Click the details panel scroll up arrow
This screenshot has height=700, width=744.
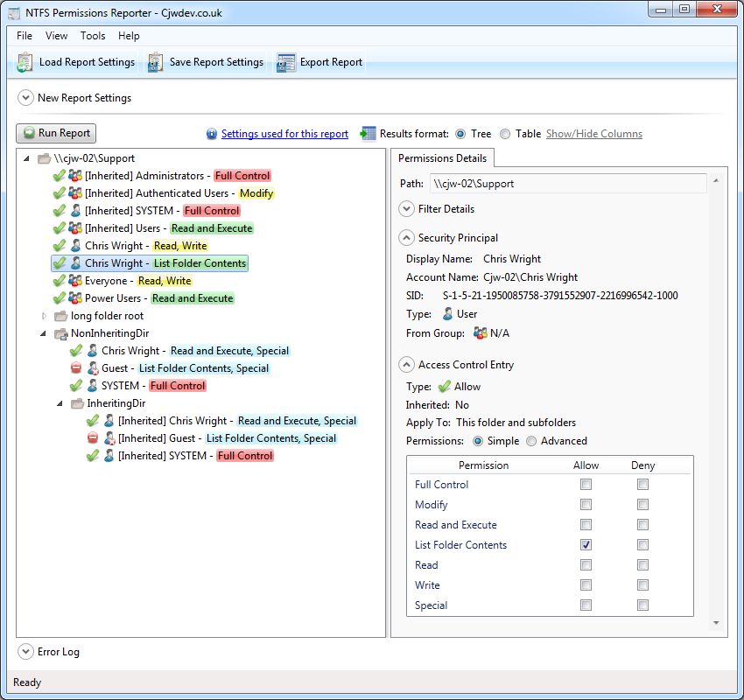[x=716, y=181]
